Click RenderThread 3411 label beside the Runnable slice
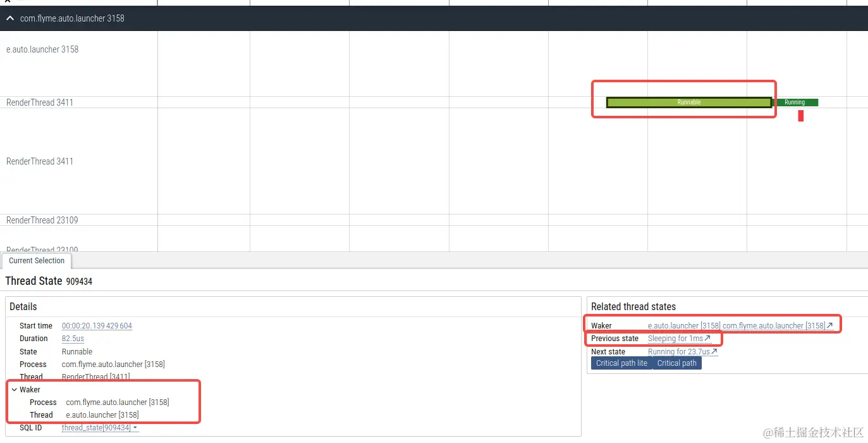This screenshot has height=443, width=868. (40, 103)
